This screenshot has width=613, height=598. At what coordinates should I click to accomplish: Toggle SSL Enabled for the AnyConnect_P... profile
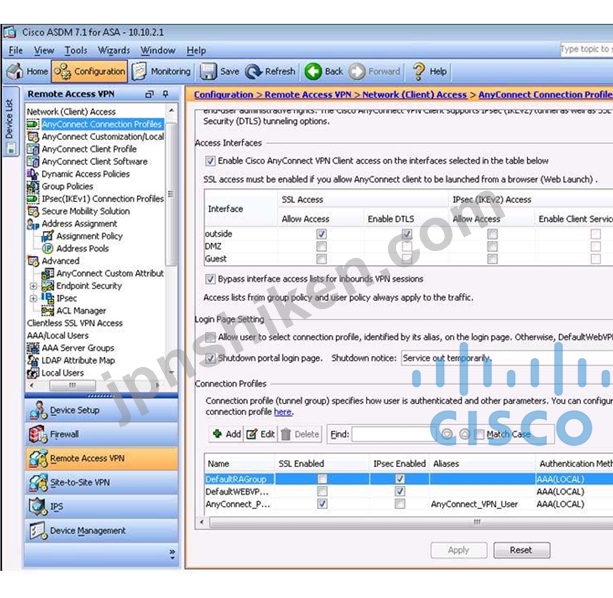[322, 504]
